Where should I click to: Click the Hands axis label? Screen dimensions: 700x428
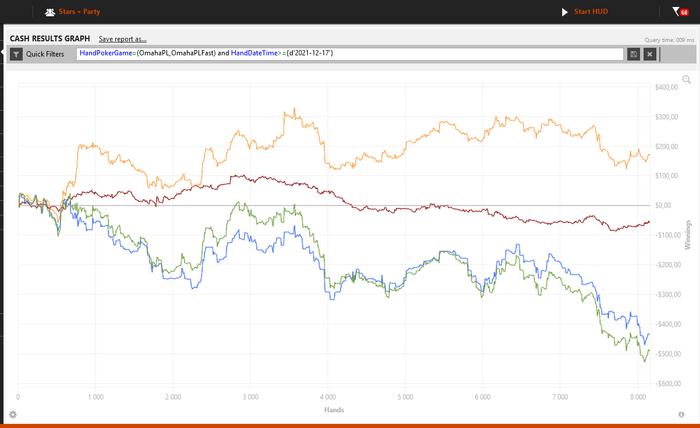coord(335,409)
